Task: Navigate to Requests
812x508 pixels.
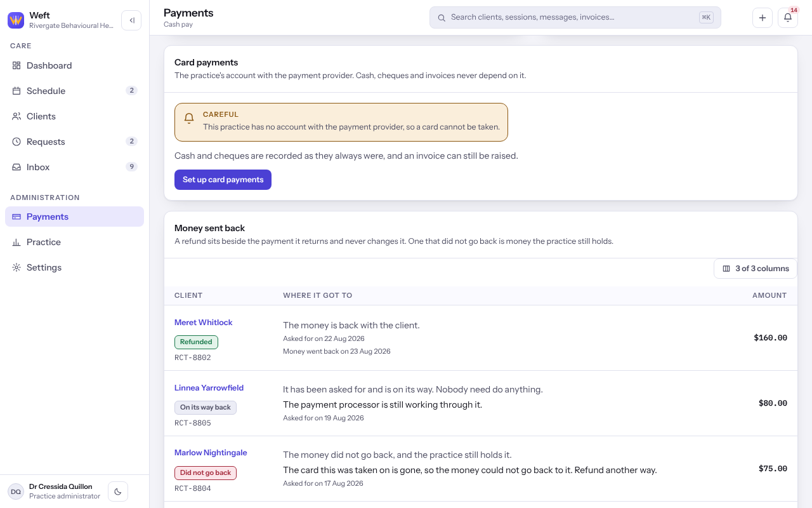Action: [75, 142]
